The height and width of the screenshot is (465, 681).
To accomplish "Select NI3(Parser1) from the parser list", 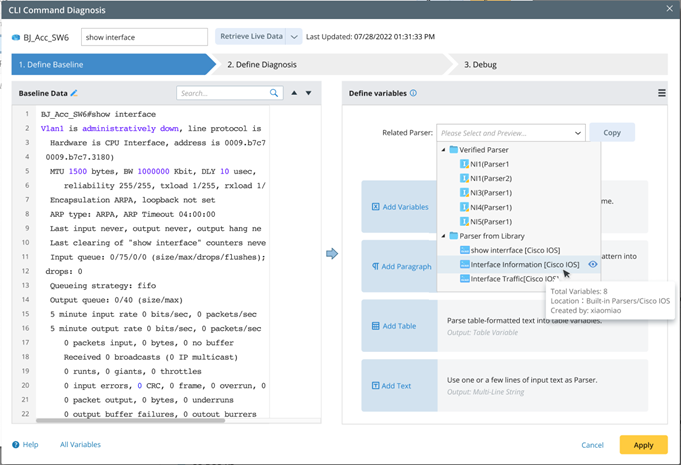I will [490, 193].
